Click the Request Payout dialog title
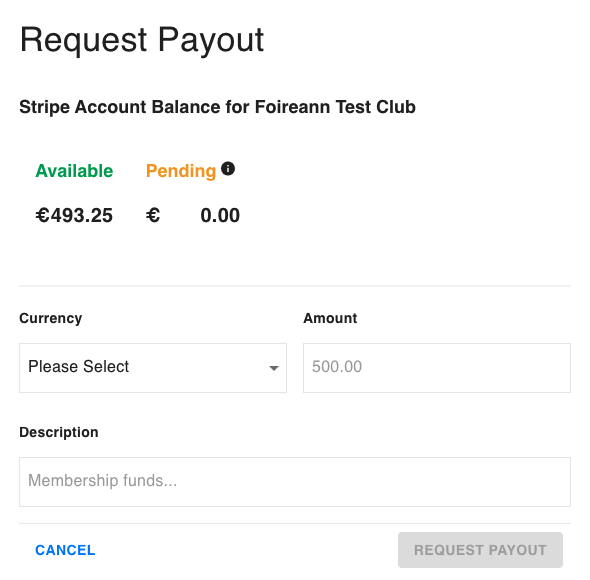The image size is (590, 580). pyautogui.click(x=142, y=40)
